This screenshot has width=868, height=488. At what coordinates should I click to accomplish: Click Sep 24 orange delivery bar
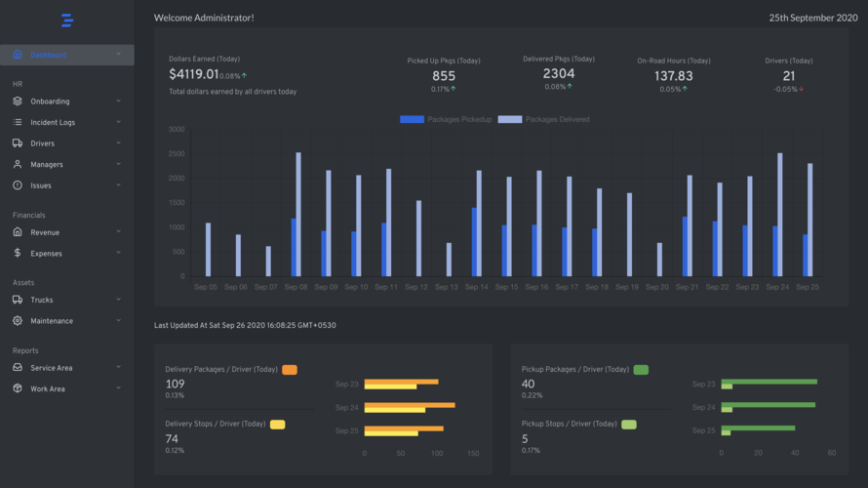[410, 405]
